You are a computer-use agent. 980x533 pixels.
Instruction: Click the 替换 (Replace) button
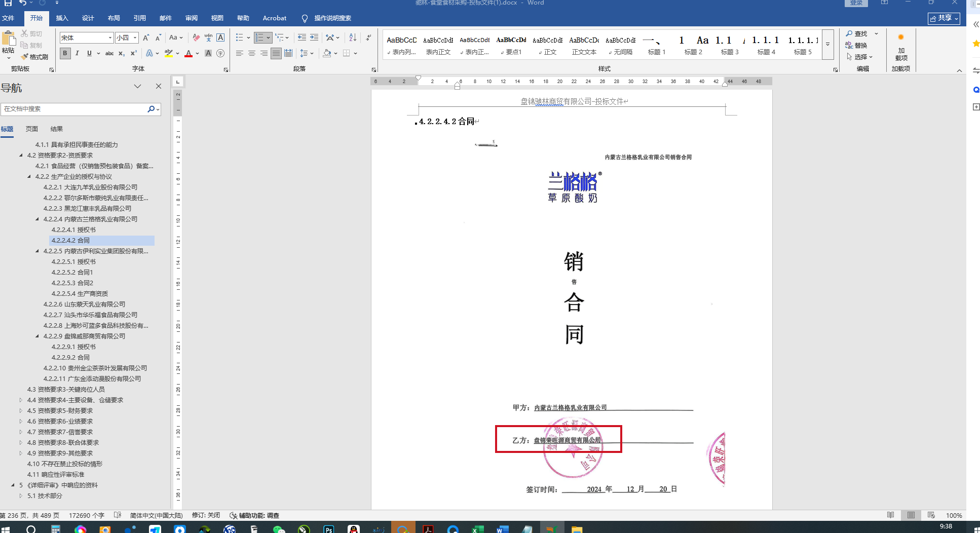coord(857,46)
